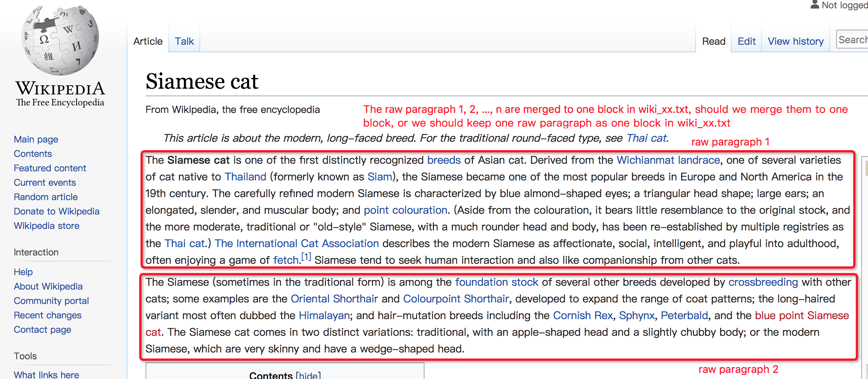
Task: Open the Siam link
Action: [x=379, y=177]
